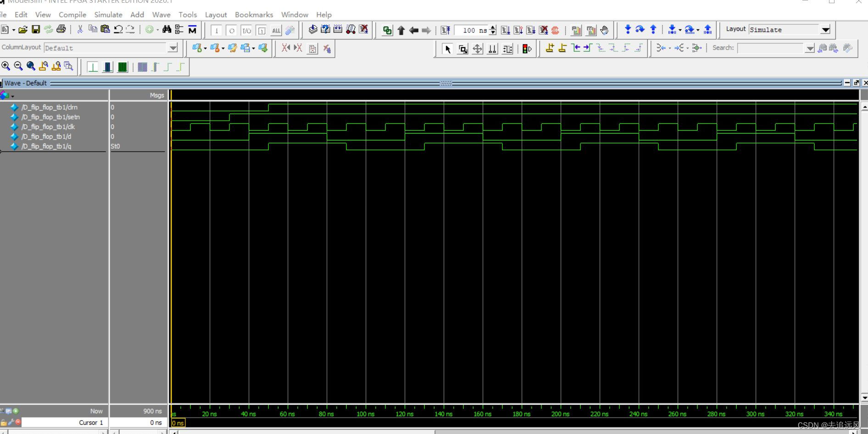Expand the New file icon dropdown arrow

14,30
